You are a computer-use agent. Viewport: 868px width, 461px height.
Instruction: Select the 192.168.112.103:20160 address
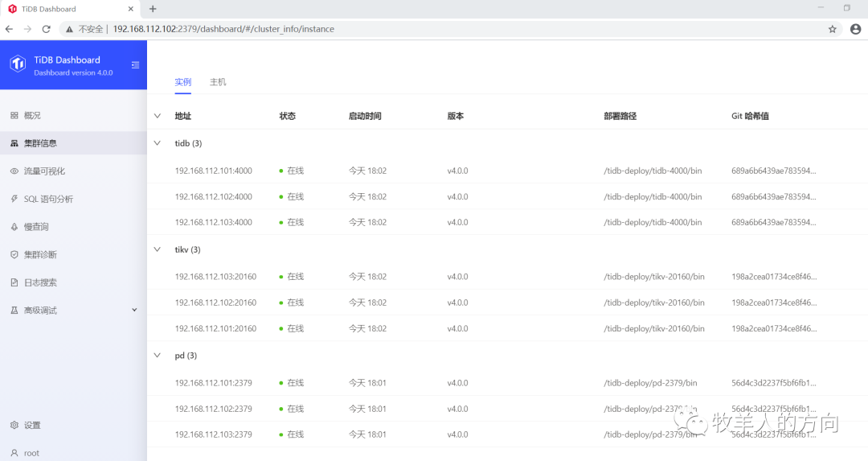pyautogui.click(x=216, y=277)
